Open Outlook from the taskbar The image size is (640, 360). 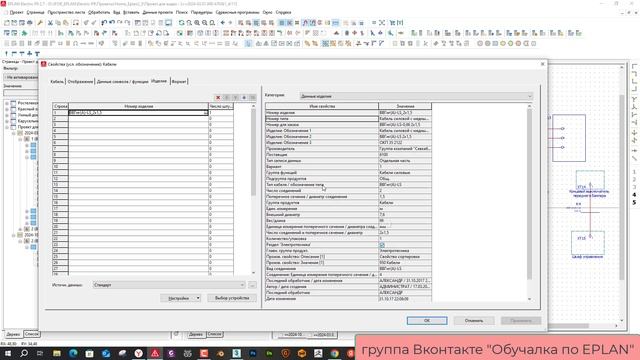coord(106,353)
